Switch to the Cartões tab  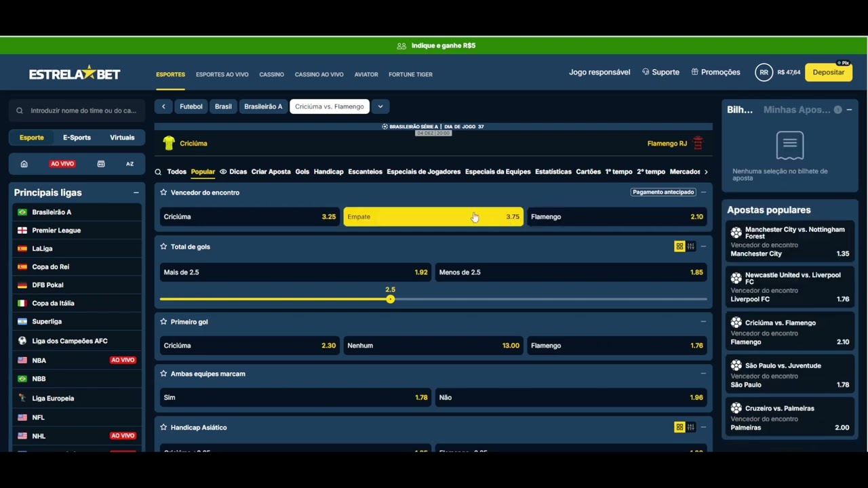(x=589, y=172)
